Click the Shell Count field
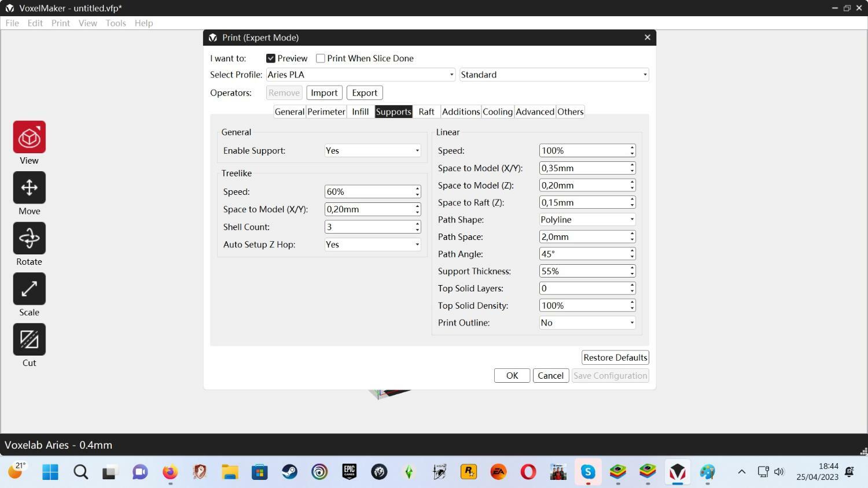Viewport: 868px width, 488px height. [x=373, y=227]
